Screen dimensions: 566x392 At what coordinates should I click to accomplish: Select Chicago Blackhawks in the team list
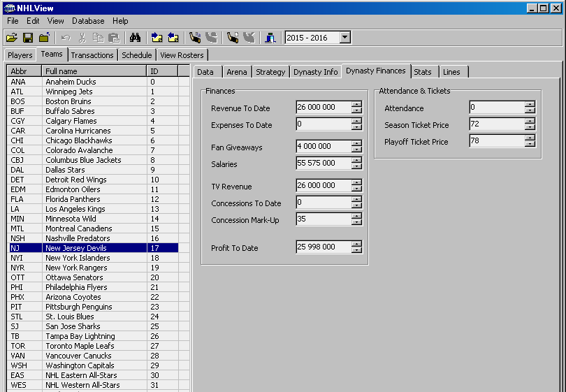point(93,140)
